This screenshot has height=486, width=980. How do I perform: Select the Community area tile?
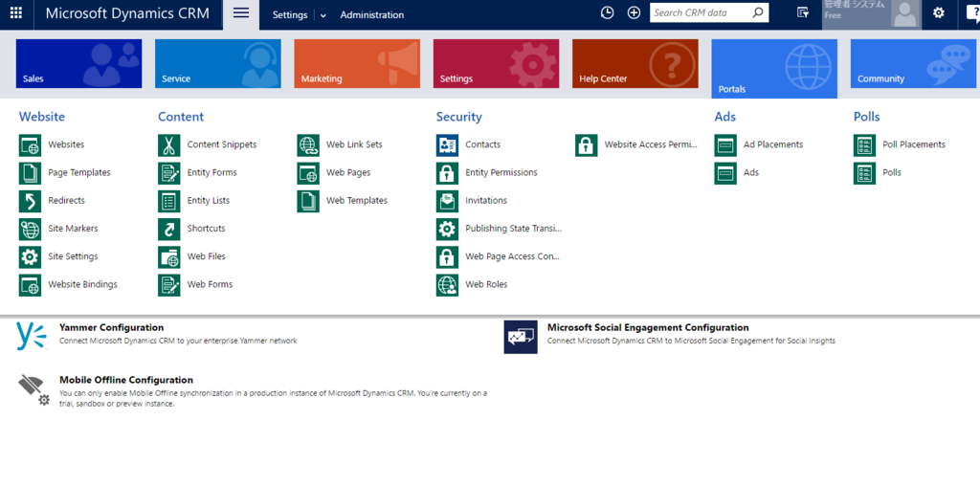click(913, 64)
